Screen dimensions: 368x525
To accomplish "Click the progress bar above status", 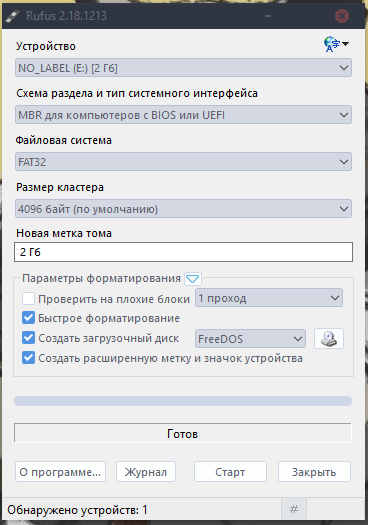I will (x=183, y=401).
